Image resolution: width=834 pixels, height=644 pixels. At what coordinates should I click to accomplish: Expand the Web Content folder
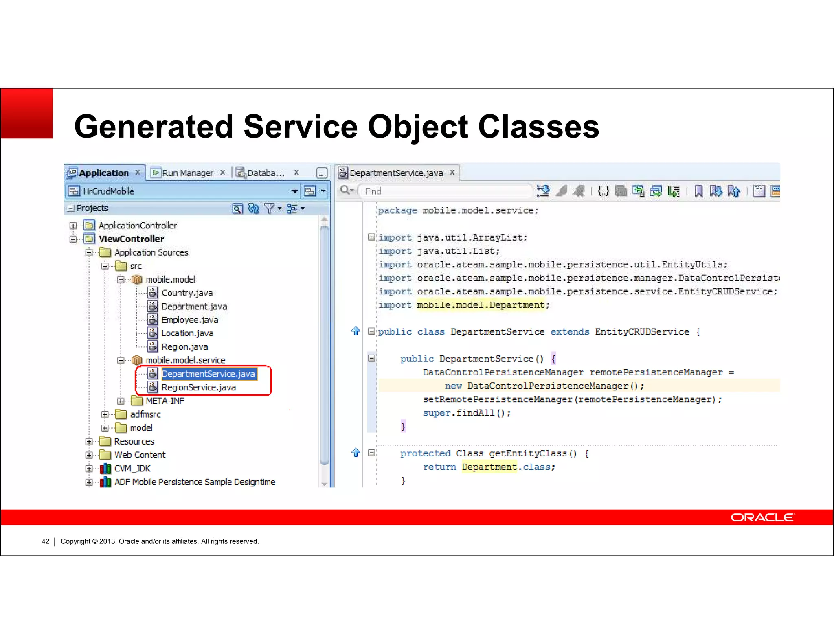pos(89,455)
